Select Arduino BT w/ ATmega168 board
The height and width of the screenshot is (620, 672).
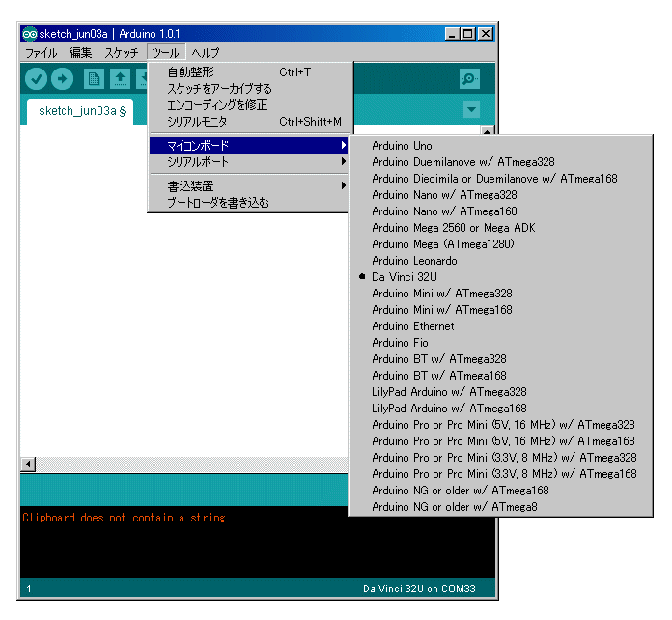click(x=500, y=375)
